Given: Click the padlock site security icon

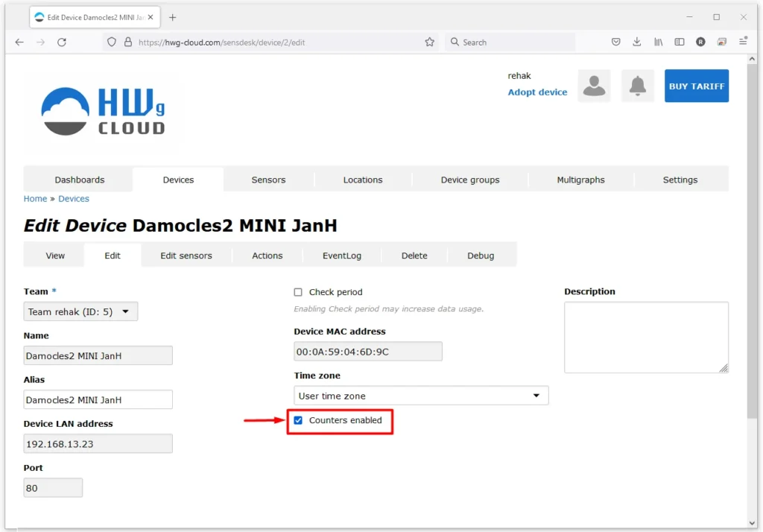Looking at the screenshot, I should click(128, 42).
